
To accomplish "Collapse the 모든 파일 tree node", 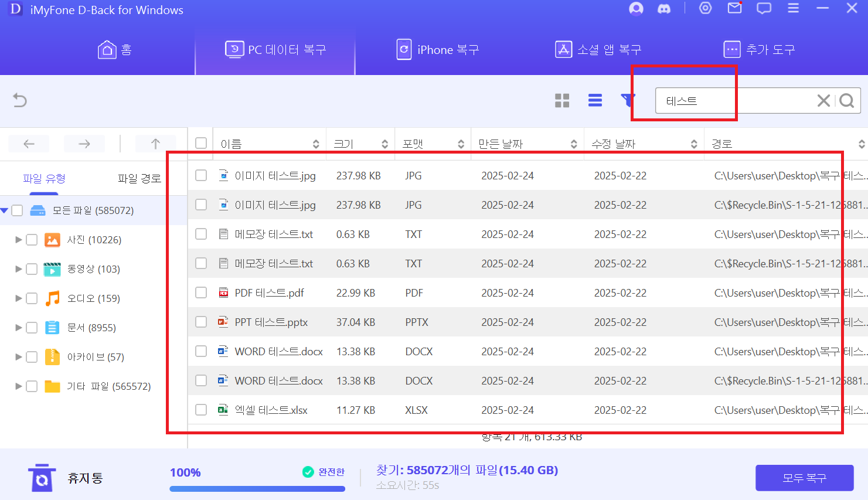I will 5,210.
